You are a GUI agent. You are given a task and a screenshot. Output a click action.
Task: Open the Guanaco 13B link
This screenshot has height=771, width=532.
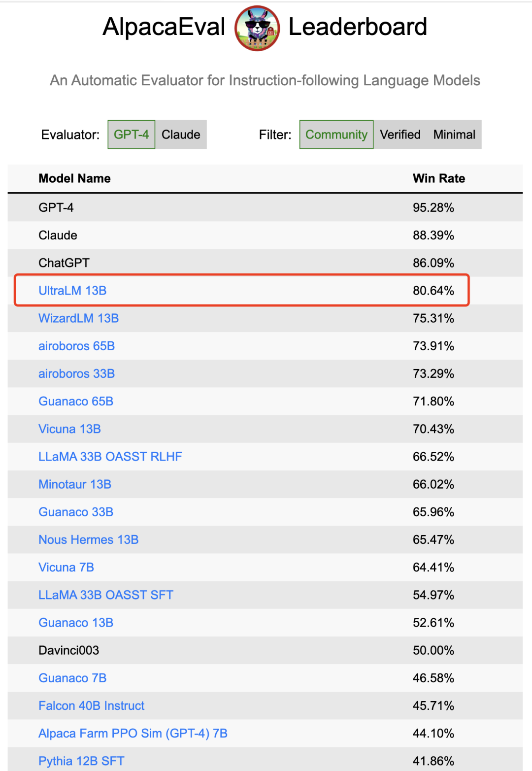[x=76, y=623]
